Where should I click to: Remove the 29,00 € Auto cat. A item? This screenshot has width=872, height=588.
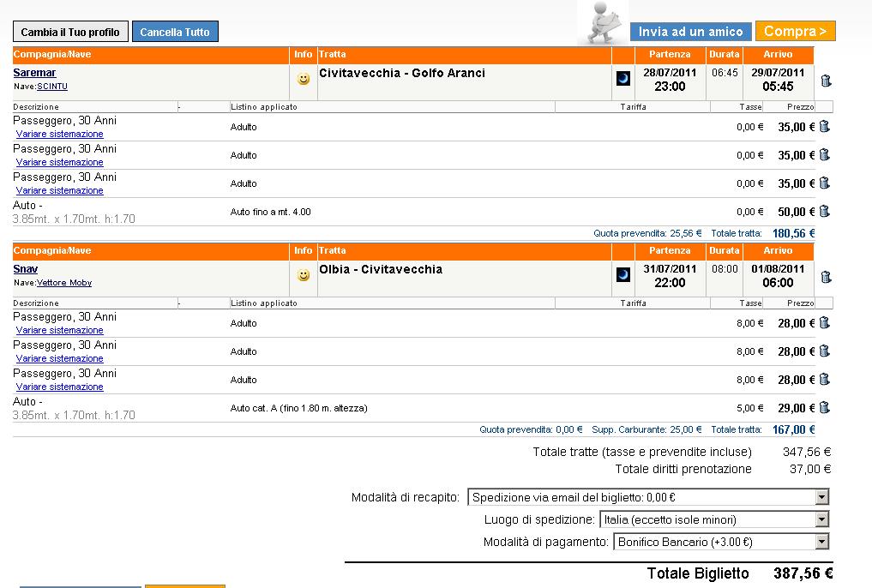click(x=824, y=407)
